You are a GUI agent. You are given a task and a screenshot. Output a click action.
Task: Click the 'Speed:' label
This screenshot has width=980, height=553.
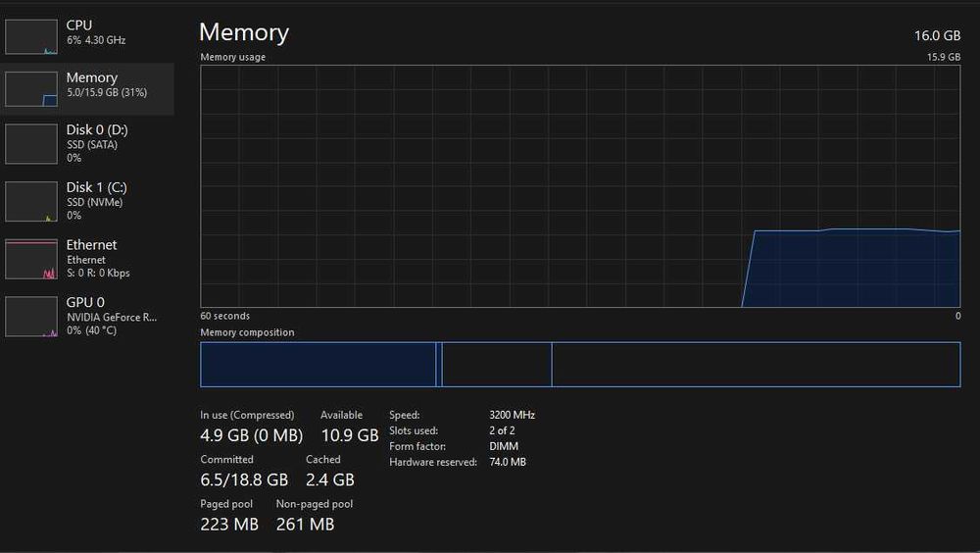(x=405, y=415)
